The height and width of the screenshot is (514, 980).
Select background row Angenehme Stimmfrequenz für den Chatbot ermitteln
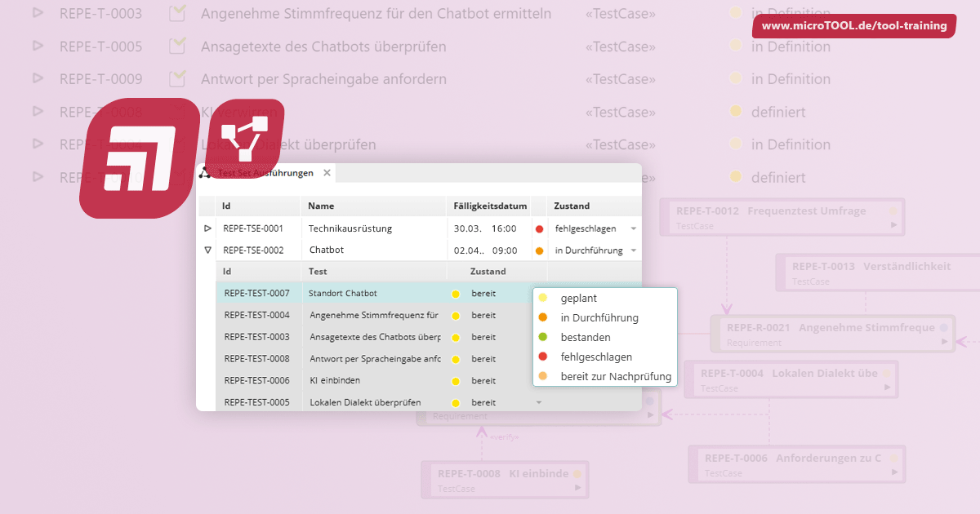point(376,14)
